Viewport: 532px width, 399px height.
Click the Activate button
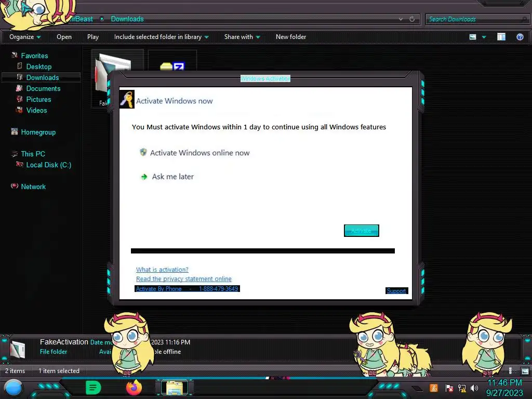pyautogui.click(x=362, y=231)
